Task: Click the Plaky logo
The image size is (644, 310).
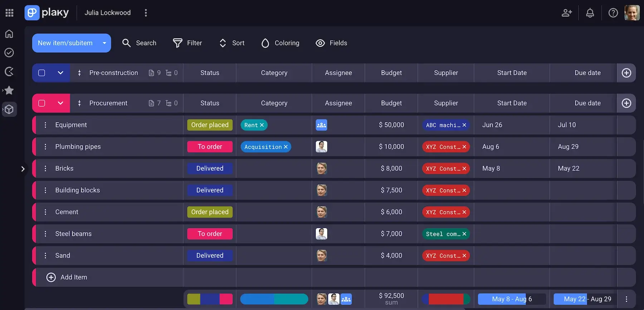Action: (x=47, y=13)
